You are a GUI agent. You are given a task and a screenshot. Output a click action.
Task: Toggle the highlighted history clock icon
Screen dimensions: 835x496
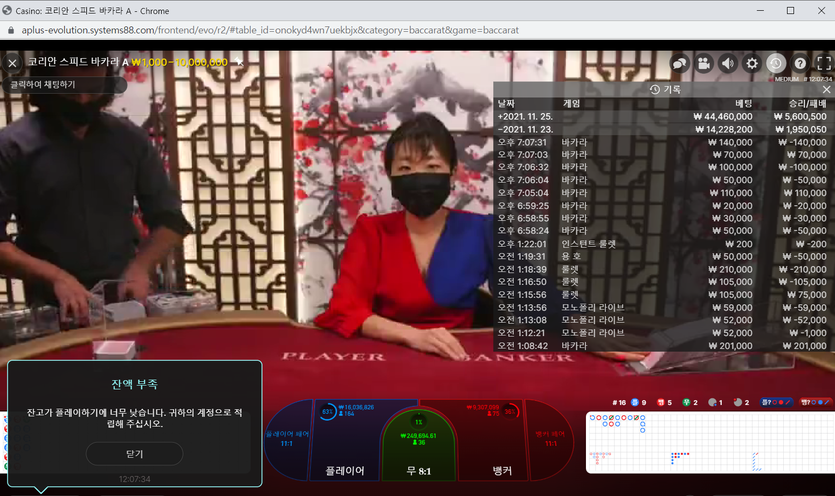(776, 64)
